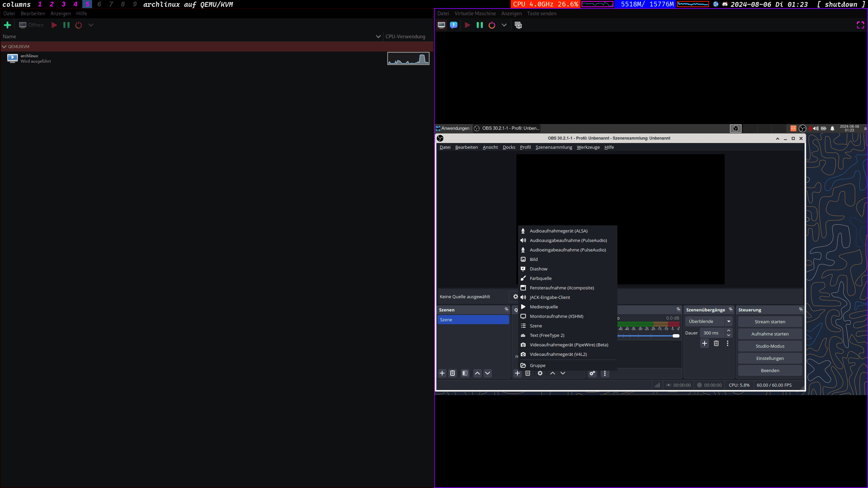This screenshot has width=868, height=488.
Task: Select the Szene item in scenes list
Action: pos(473,320)
